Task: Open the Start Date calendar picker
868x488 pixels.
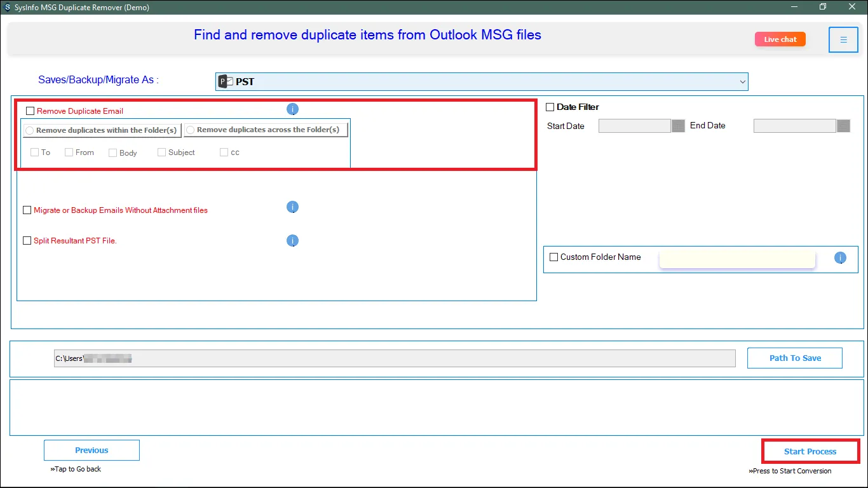Action: pos(678,126)
